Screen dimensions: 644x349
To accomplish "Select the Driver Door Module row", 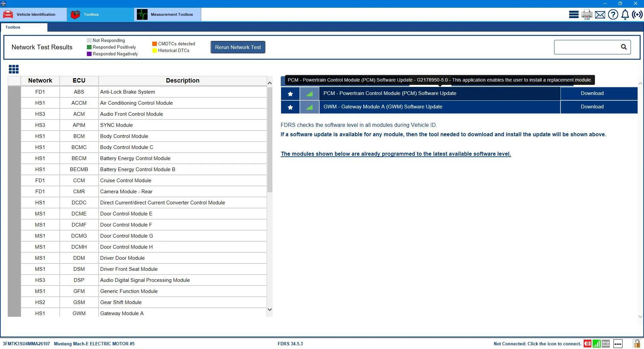I will (x=144, y=258).
